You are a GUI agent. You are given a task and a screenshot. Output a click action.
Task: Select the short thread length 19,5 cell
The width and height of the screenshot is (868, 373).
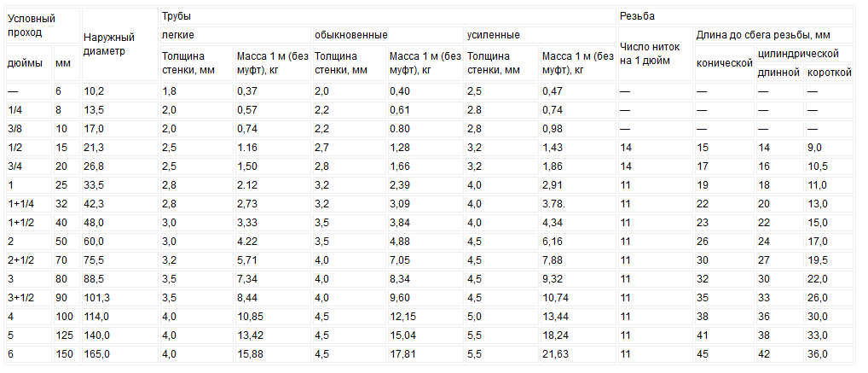coord(828,260)
